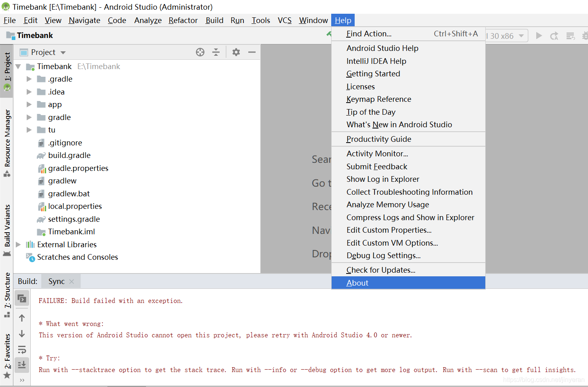Select Timebank.iml file
The width and height of the screenshot is (588, 387).
(x=71, y=232)
